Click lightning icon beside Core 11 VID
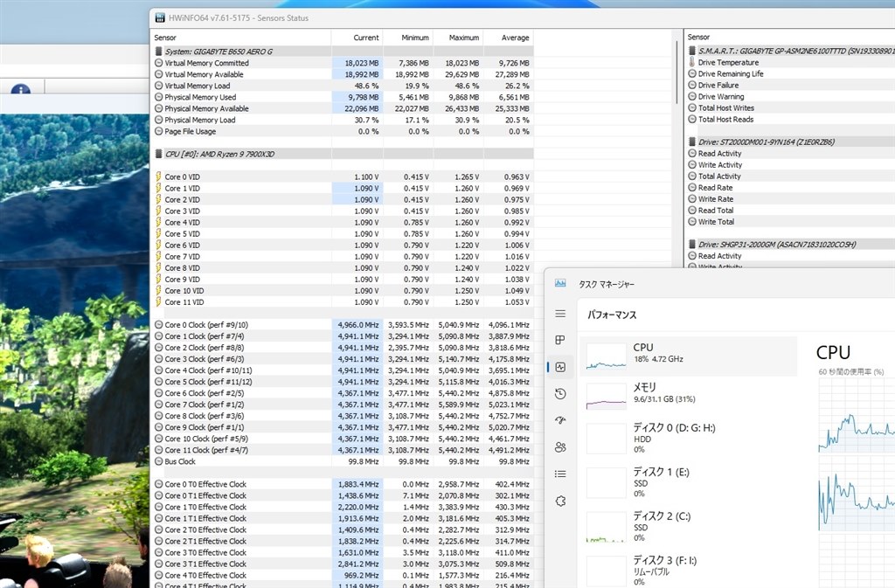Image resolution: width=895 pixels, height=588 pixels. coord(159,302)
